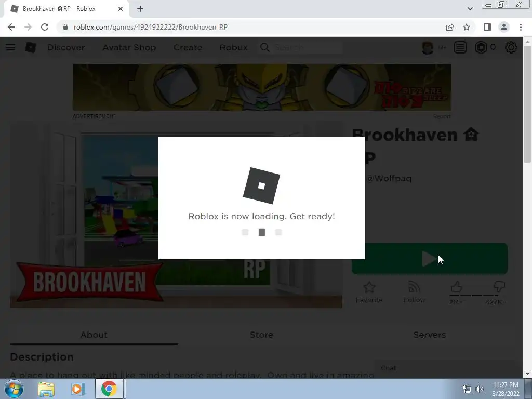Open the Windows Start menu

tap(14, 389)
